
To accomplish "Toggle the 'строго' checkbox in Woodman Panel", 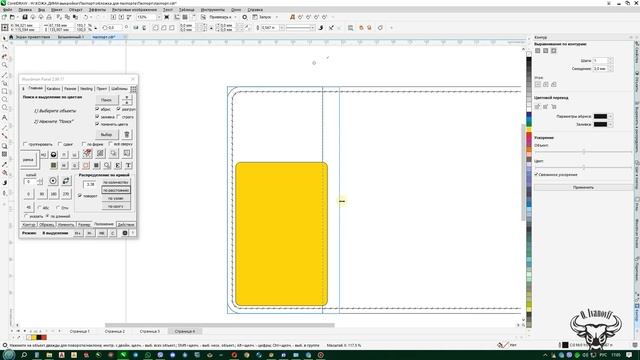I will 119,117.
